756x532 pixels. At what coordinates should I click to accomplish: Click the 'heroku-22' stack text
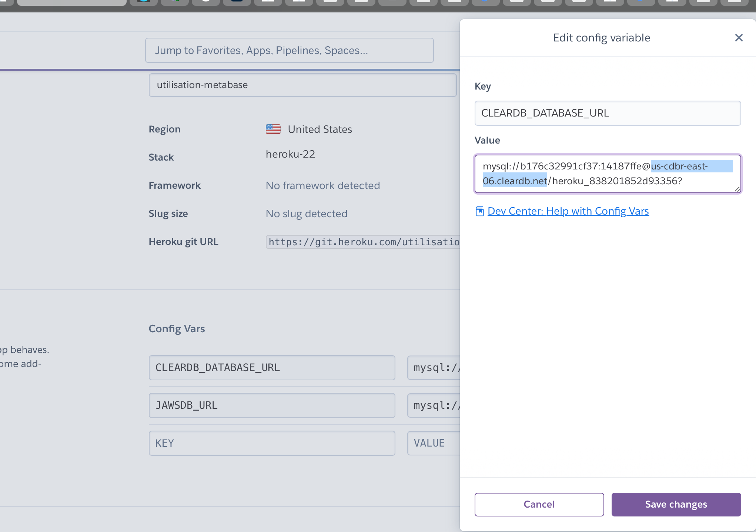coord(290,154)
